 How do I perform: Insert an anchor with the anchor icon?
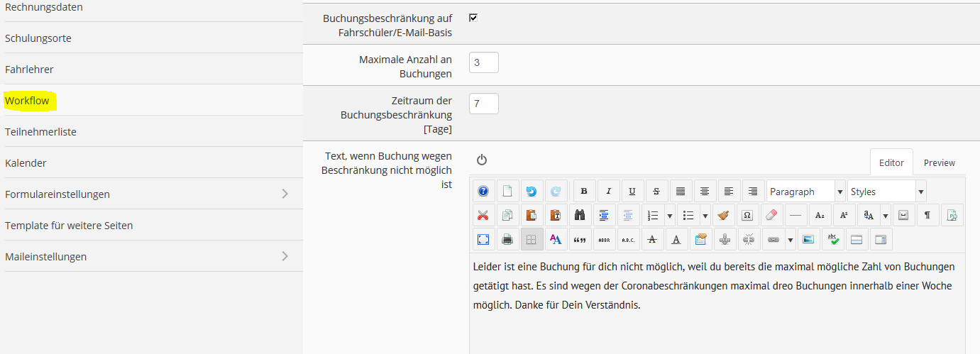(x=724, y=240)
